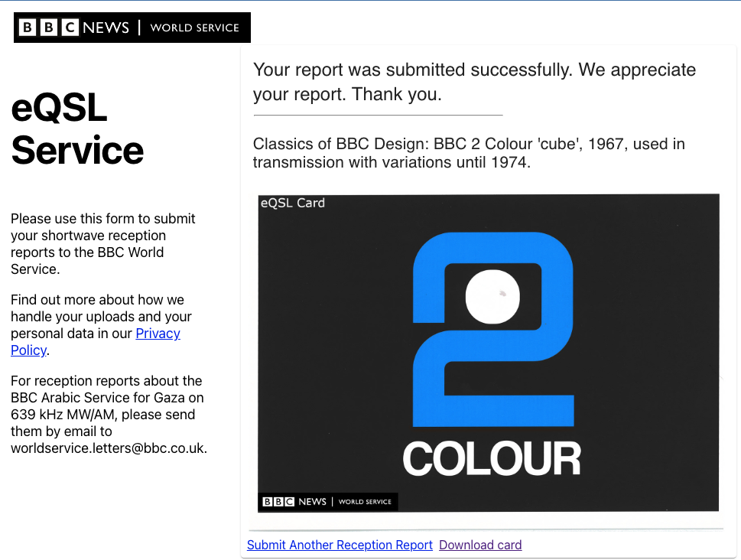Click the small BBC News logo on card
The width and height of the screenshot is (741, 560).
[327, 502]
